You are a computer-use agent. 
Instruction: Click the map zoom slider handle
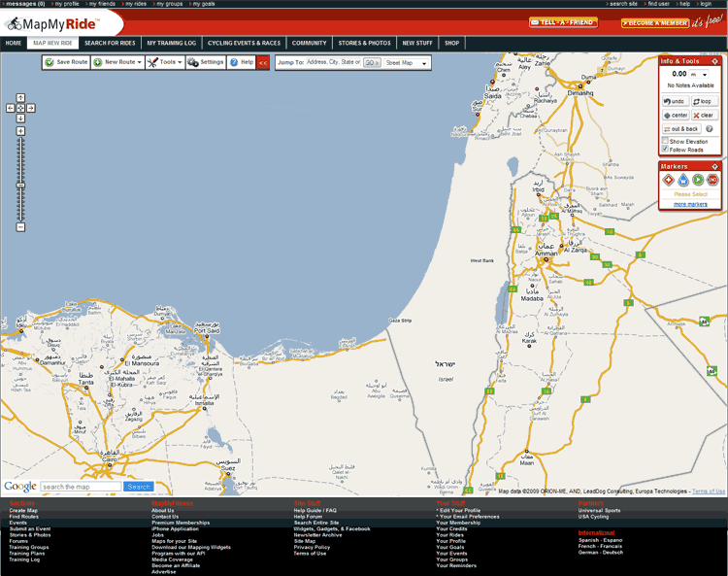tap(20, 186)
